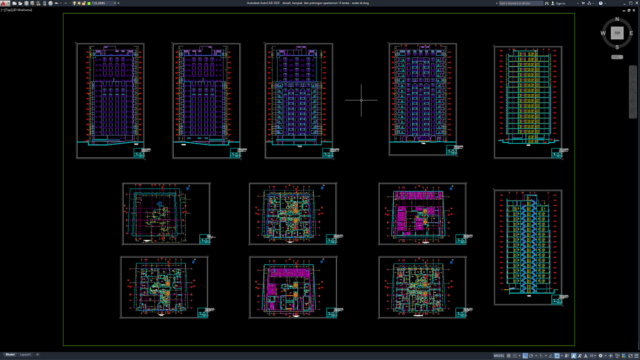This screenshot has width=640, height=360.
Task: Click the Sign In link
Action: (561, 3)
